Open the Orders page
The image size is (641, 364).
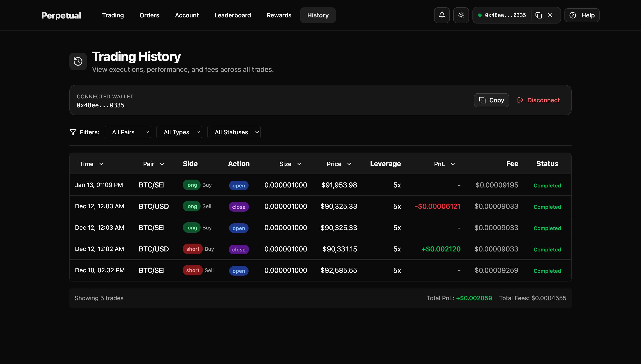(149, 15)
